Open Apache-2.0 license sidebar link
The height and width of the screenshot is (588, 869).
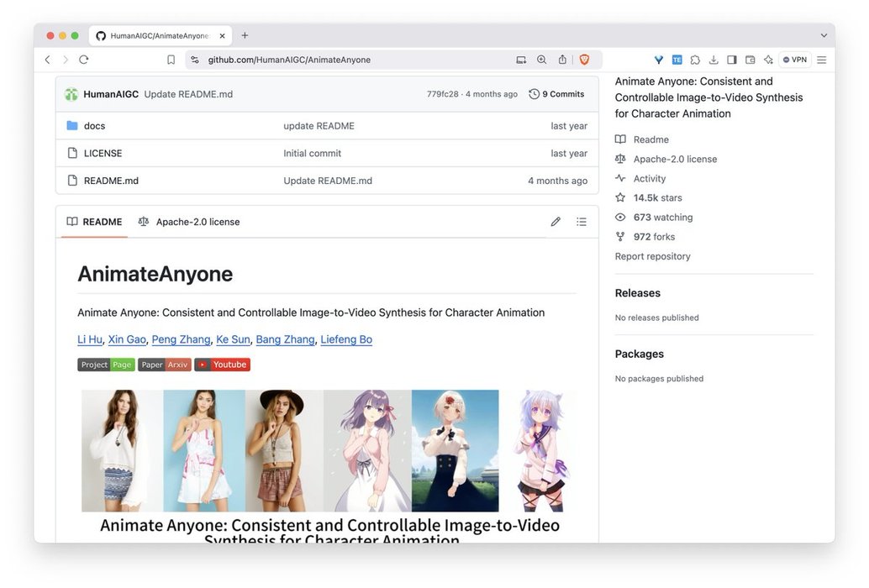pyautogui.click(x=675, y=159)
